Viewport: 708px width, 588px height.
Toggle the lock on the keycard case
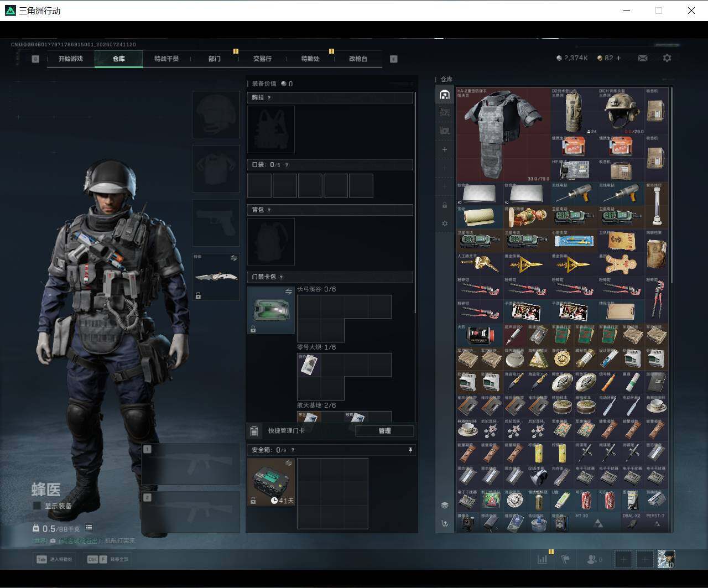pos(253,329)
